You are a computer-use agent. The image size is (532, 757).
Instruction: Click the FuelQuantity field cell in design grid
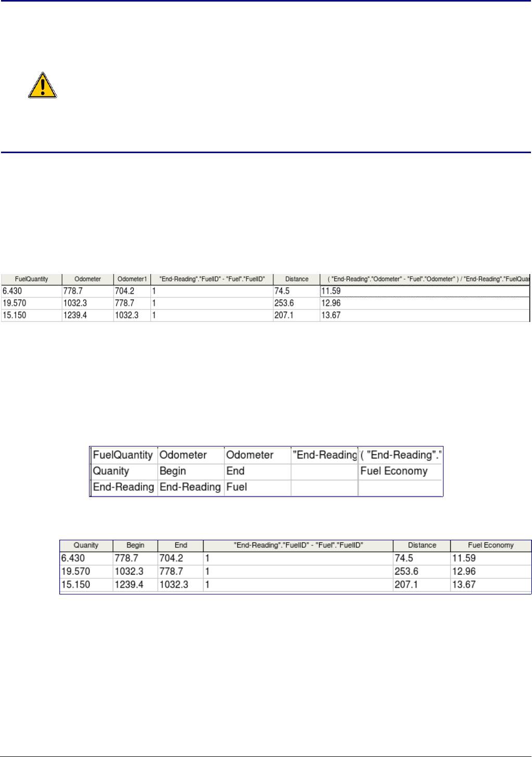pos(124,455)
